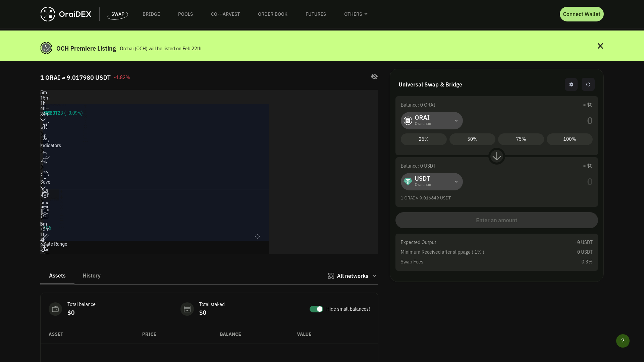Choose 75% of ORAI balance
The width and height of the screenshot is (644, 362).
click(521, 139)
